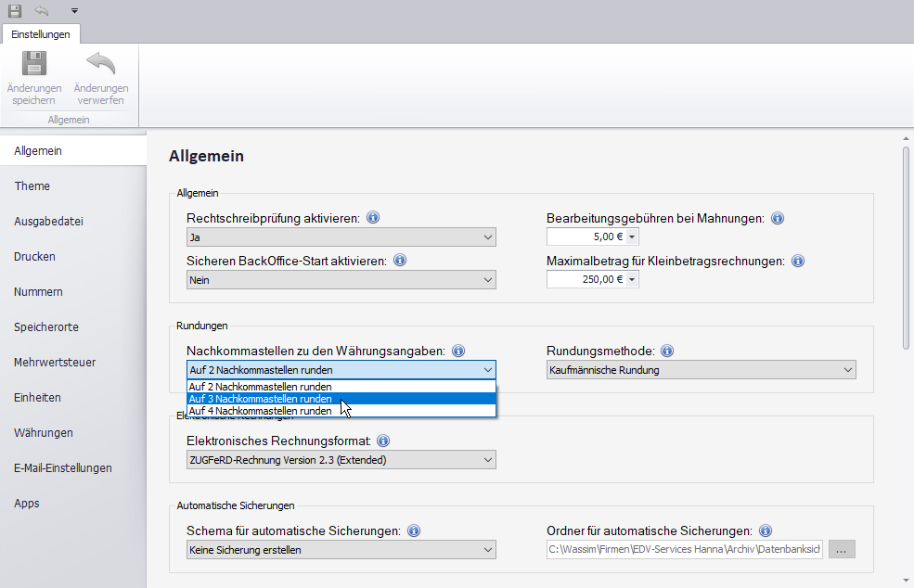Show info for Rundungsmethode
This screenshot has height=588, width=914.
tap(667, 351)
